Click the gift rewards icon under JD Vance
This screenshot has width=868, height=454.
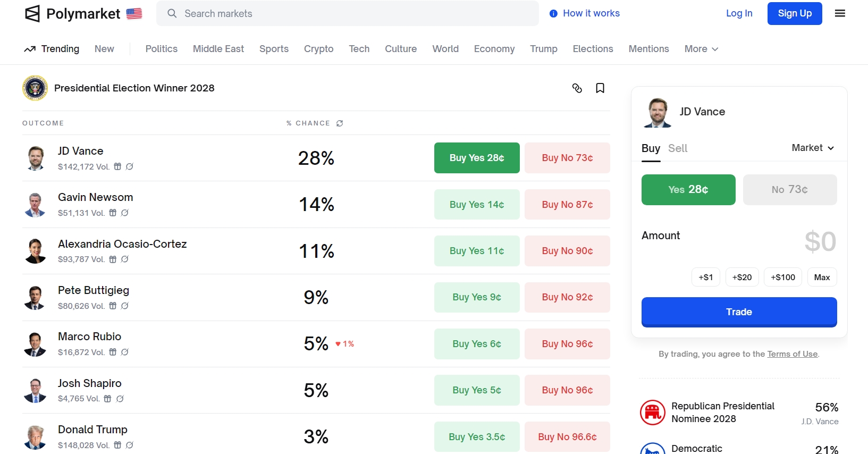[x=117, y=166]
